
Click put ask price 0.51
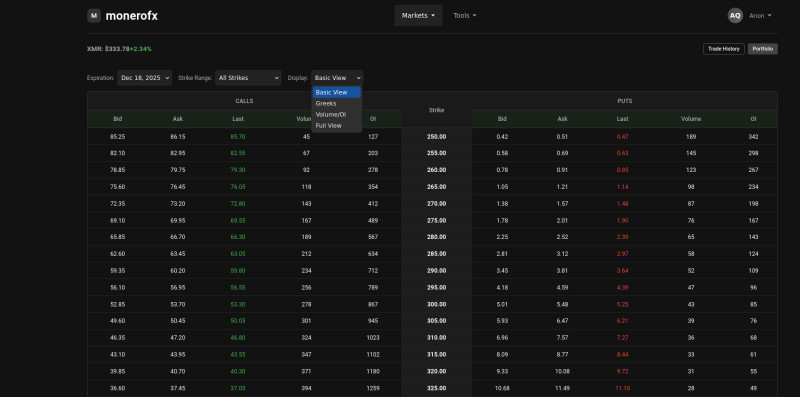point(562,137)
